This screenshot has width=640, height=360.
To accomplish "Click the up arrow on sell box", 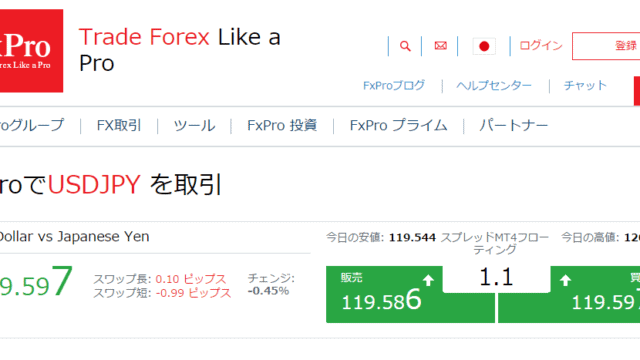I will 428,280.
